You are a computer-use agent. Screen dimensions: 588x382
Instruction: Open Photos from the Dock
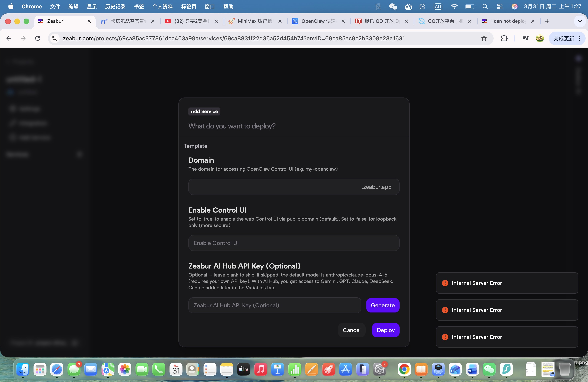click(x=125, y=369)
